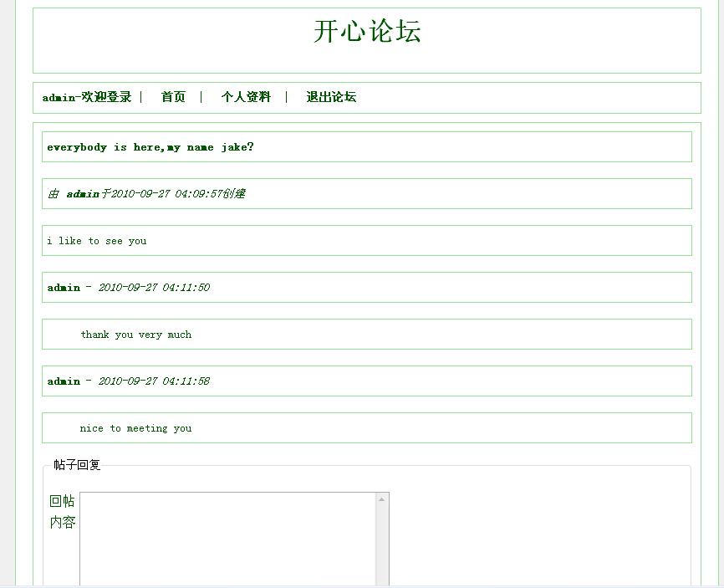Click the reply timestamp 2010-09-27 04:11:50
The width and height of the screenshot is (724, 588).
coord(154,288)
